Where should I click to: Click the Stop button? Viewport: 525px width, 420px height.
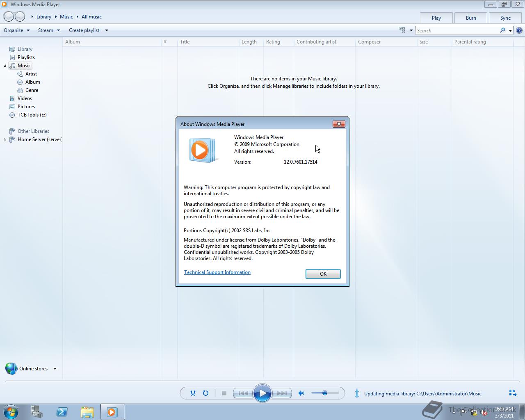(x=224, y=393)
